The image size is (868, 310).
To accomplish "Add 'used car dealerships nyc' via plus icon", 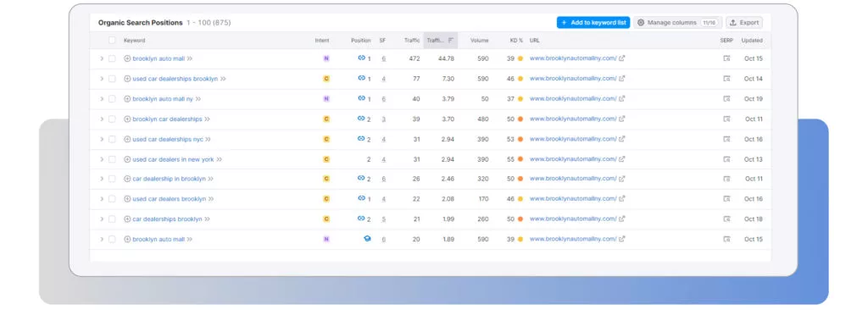I will (127, 139).
